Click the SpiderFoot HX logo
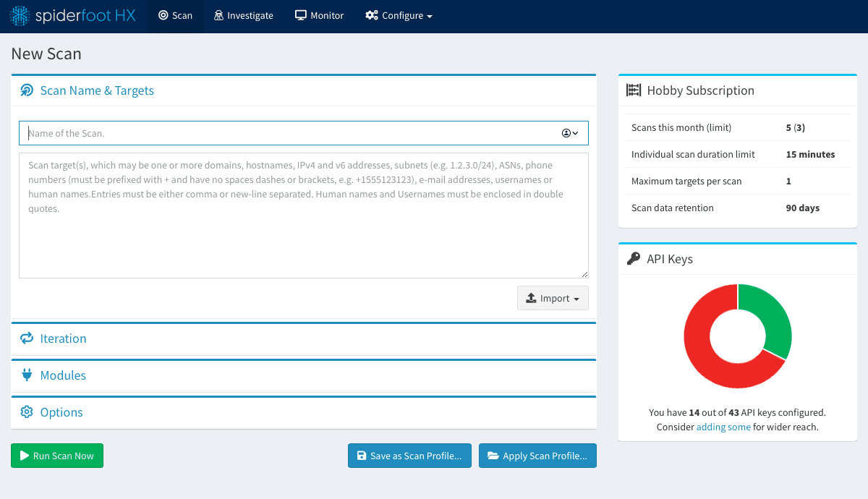This screenshot has width=868, height=499. click(x=73, y=15)
